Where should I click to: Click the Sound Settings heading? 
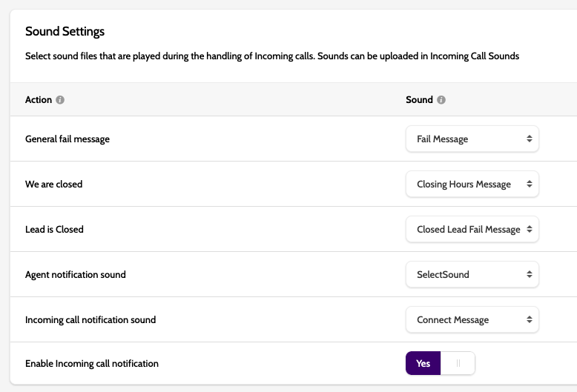[x=65, y=31]
